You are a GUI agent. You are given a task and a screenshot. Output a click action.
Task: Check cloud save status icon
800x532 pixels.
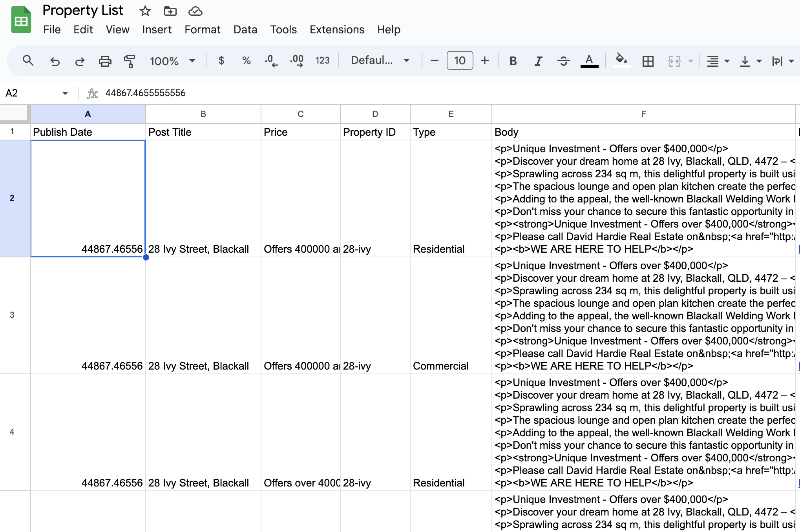pyautogui.click(x=195, y=11)
